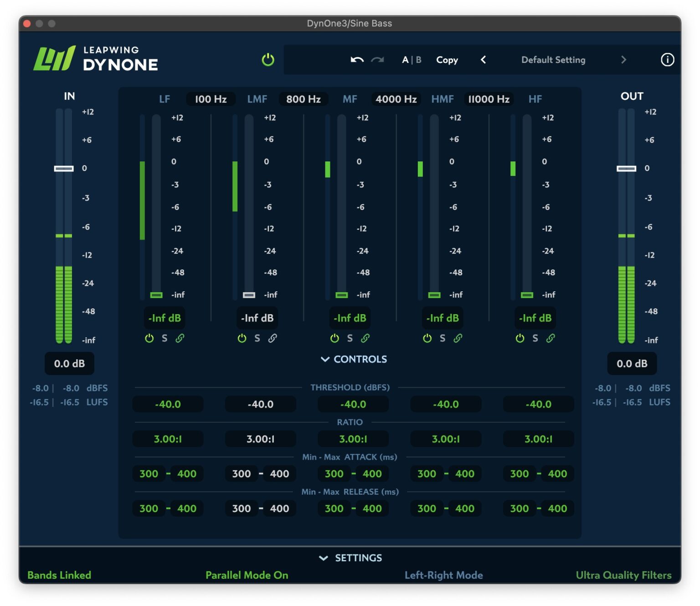The width and height of the screenshot is (700, 606).
Task: Solo the LF band
Action: point(165,338)
